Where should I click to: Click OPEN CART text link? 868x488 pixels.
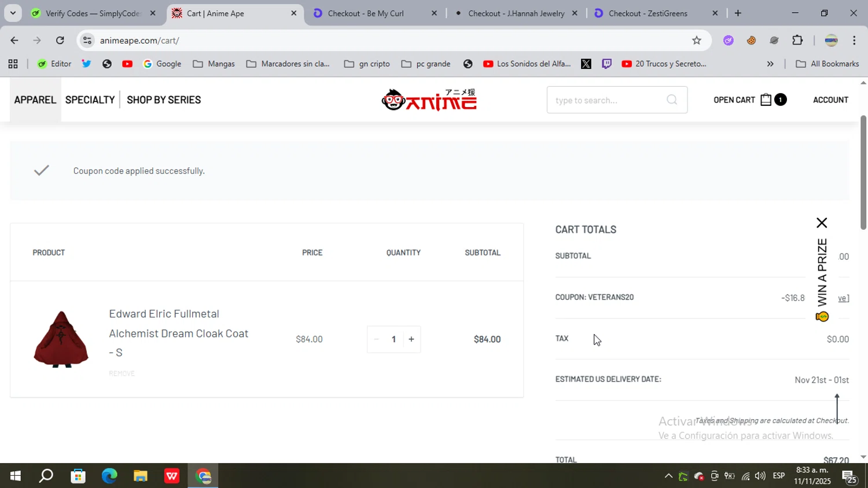tap(734, 100)
